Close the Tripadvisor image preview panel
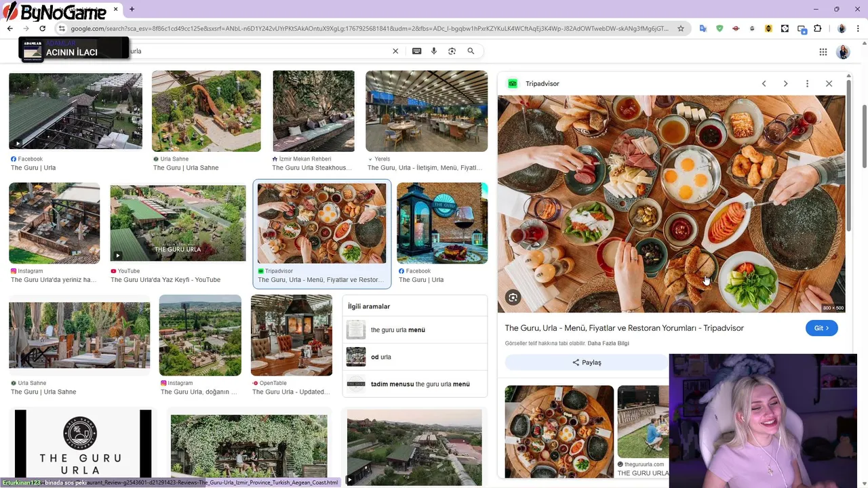 [x=829, y=83]
